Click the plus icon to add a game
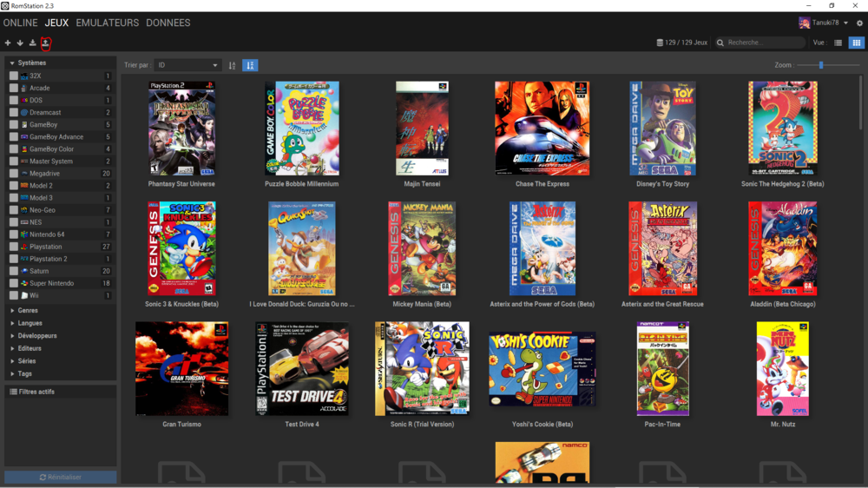Image resolution: width=868 pixels, height=488 pixels. pyautogui.click(x=8, y=43)
